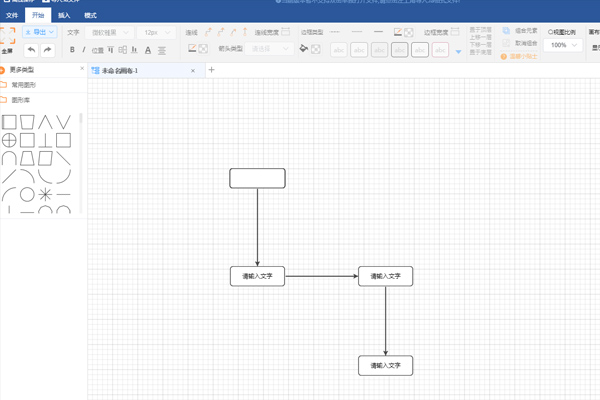Choose the crossed circle shape
Viewport: 600px width, 400px height.
(9, 141)
